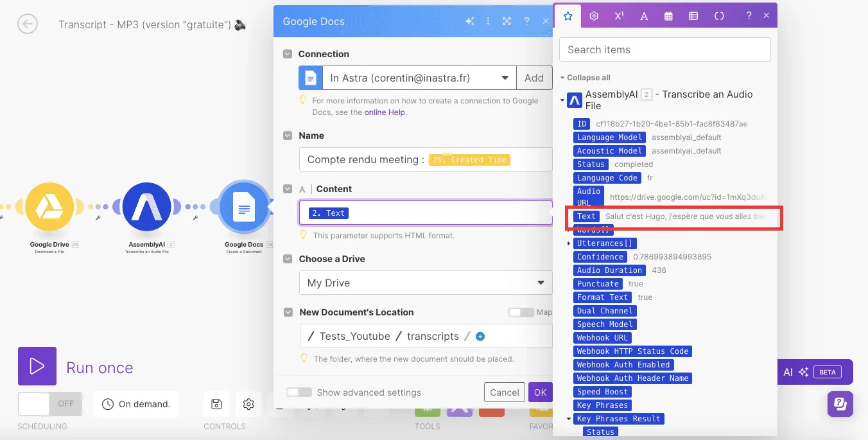Click the Google Docs module icon
This screenshot has height=440, width=868.
244,208
